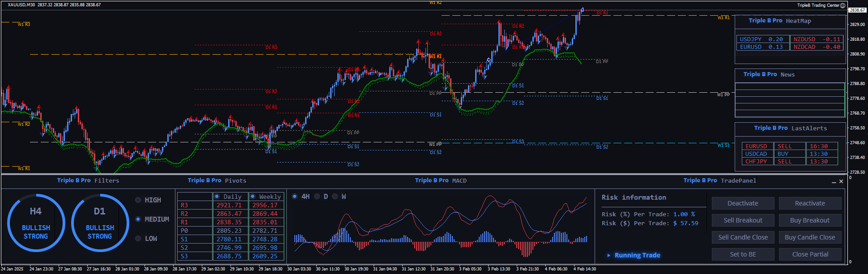Click the Buy Breakout button
Screen dimensions: 868x274
pos(810,220)
